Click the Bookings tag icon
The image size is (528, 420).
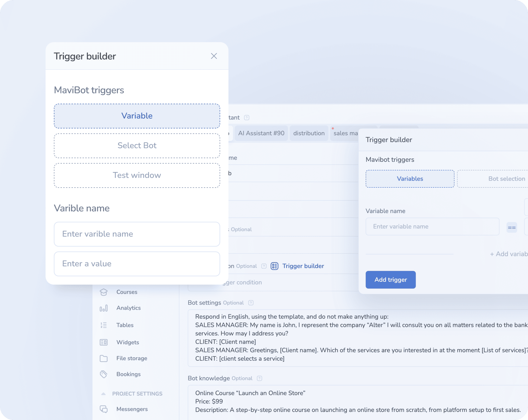tap(104, 374)
